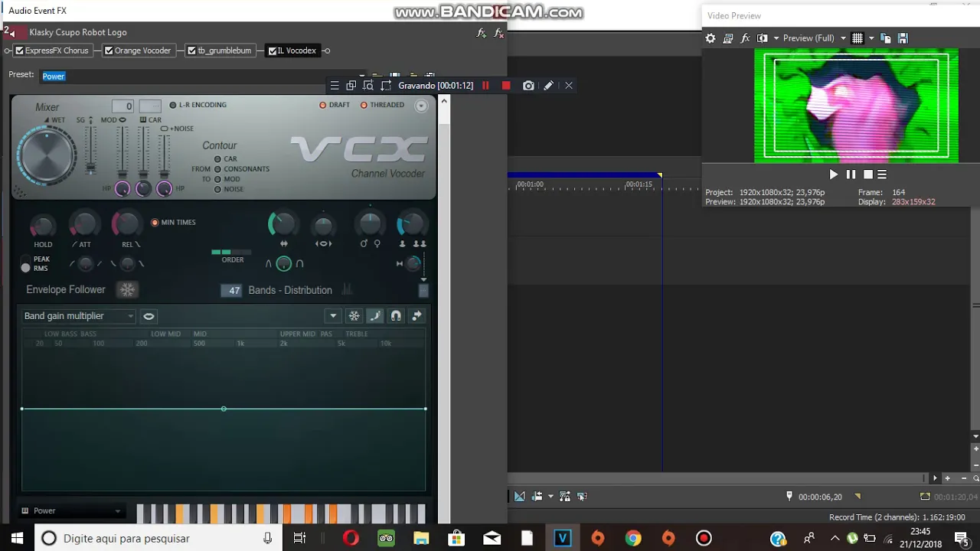Click the lips icon beside Band gain multiplier
Viewport: 980px width, 551px height.
click(x=149, y=316)
